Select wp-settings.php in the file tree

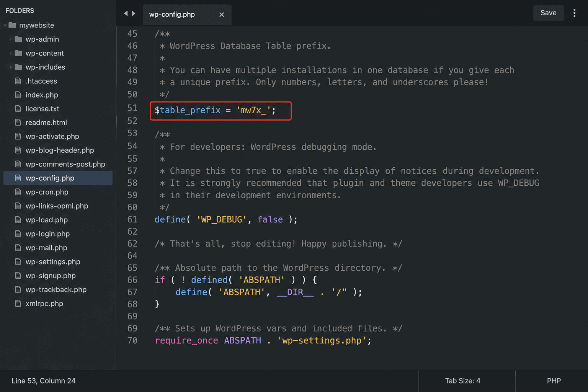(53, 262)
